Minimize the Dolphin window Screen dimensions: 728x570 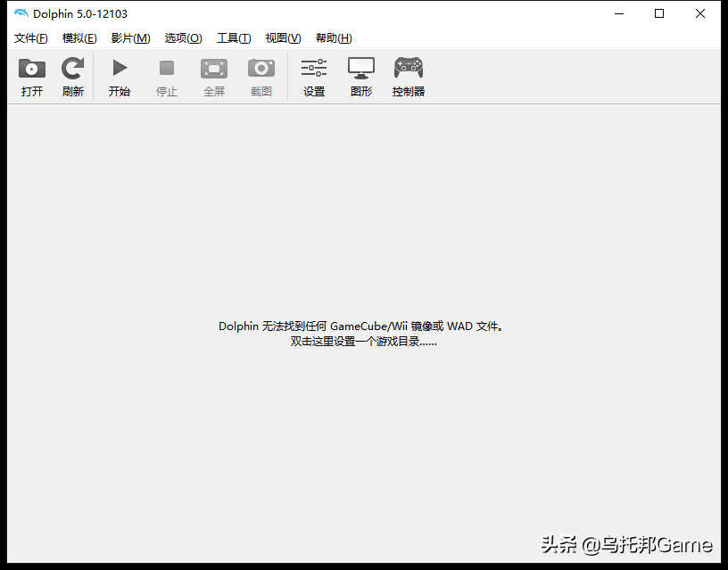pos(619,14)
